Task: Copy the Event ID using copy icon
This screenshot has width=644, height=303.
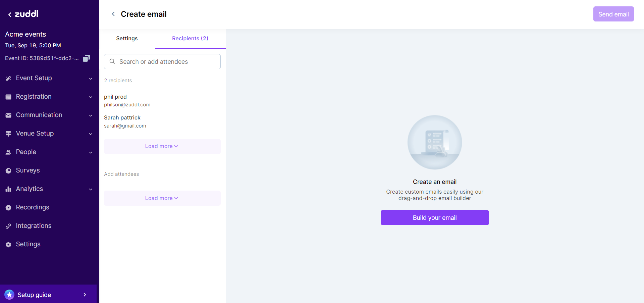Action: (86, 58)
